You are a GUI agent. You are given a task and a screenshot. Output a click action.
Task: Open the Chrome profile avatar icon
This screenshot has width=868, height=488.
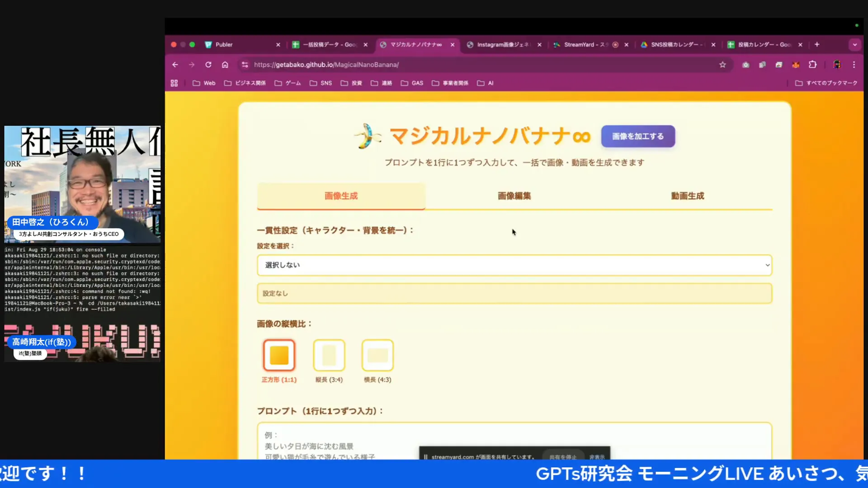(837, 65)
